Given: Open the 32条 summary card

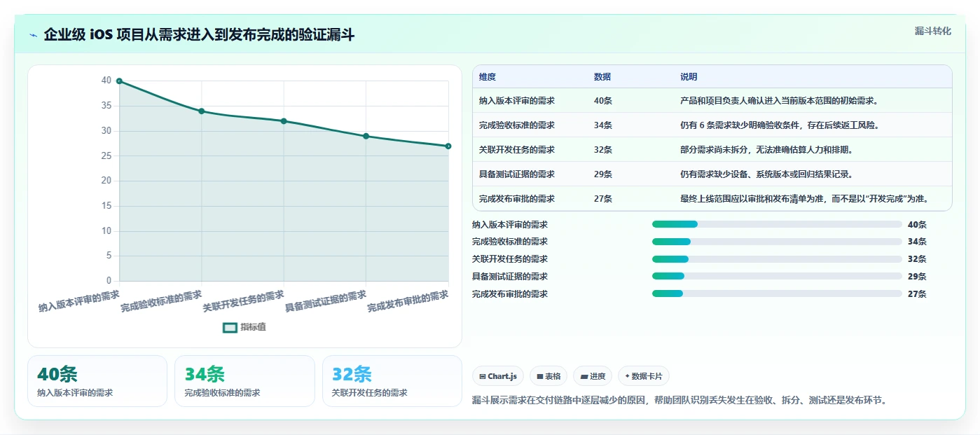Looking at the screenshot, I should [392, 381].
